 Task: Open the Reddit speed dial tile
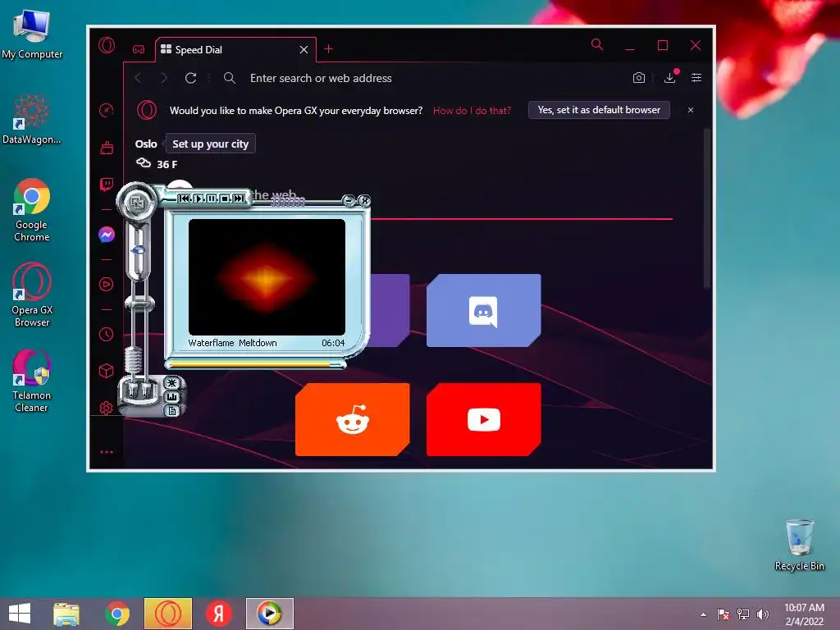(x=353, y=419)
